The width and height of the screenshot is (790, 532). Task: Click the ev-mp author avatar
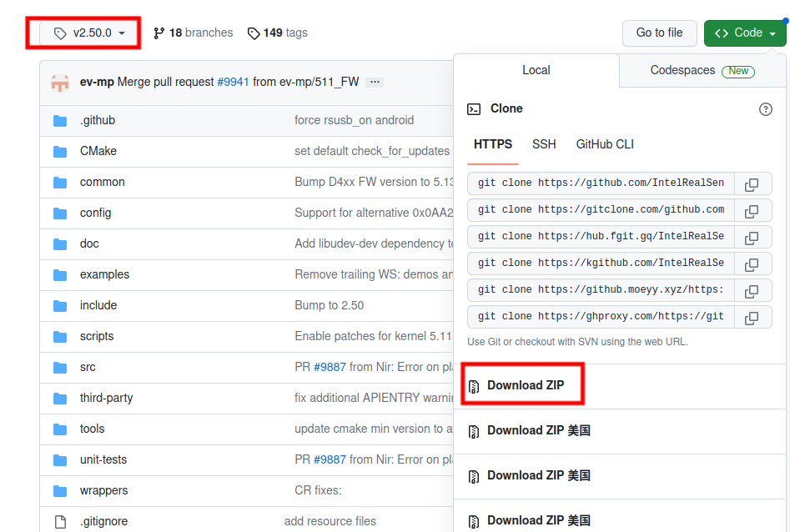[60, 82]
